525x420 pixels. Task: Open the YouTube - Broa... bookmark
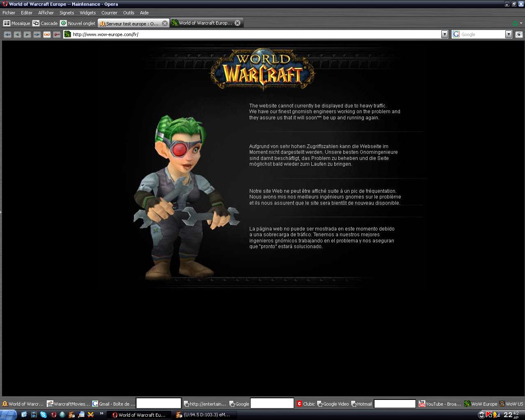coord(440,404)
